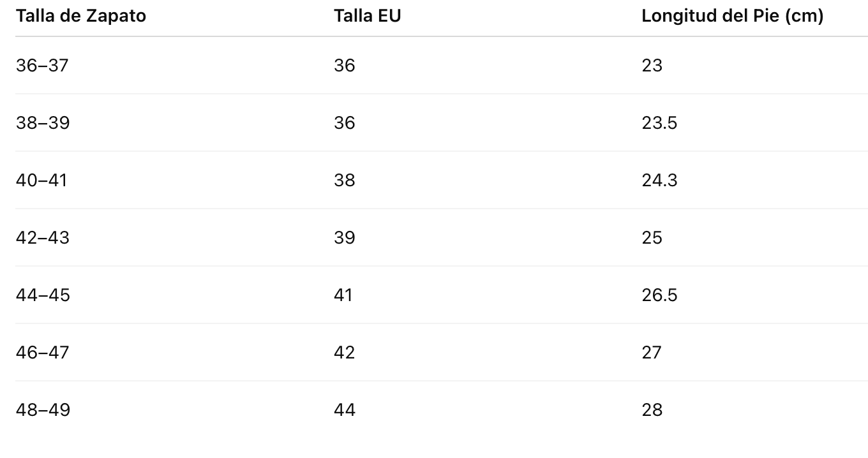Click the "Talla EU" column header

point(367,16)
